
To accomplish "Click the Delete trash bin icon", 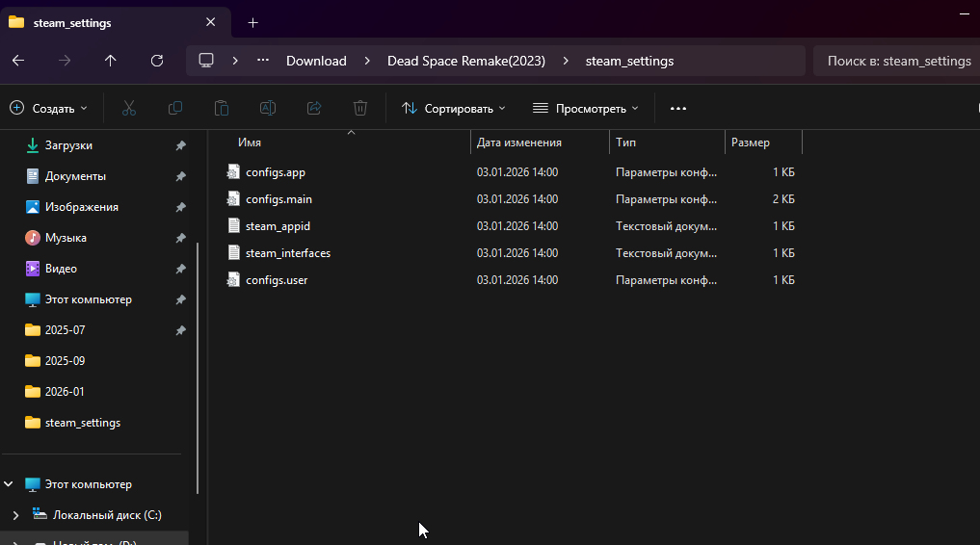I will (360, 109).
